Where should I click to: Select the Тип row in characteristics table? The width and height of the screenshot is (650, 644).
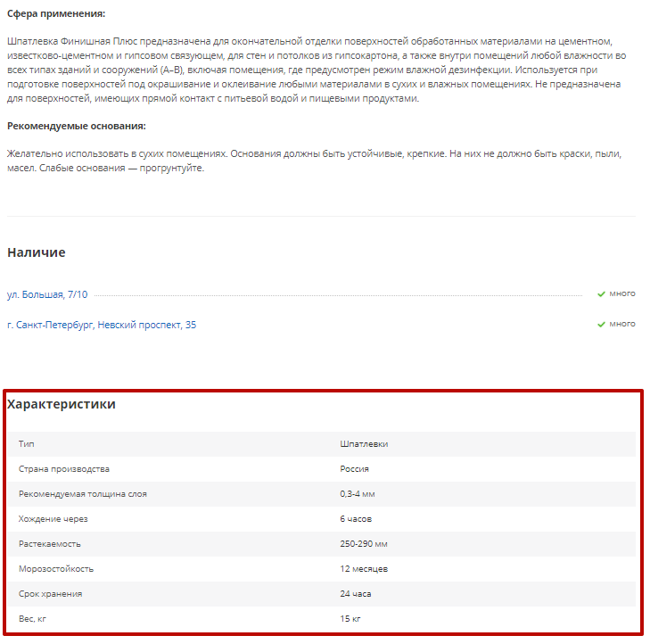[321, 444]
